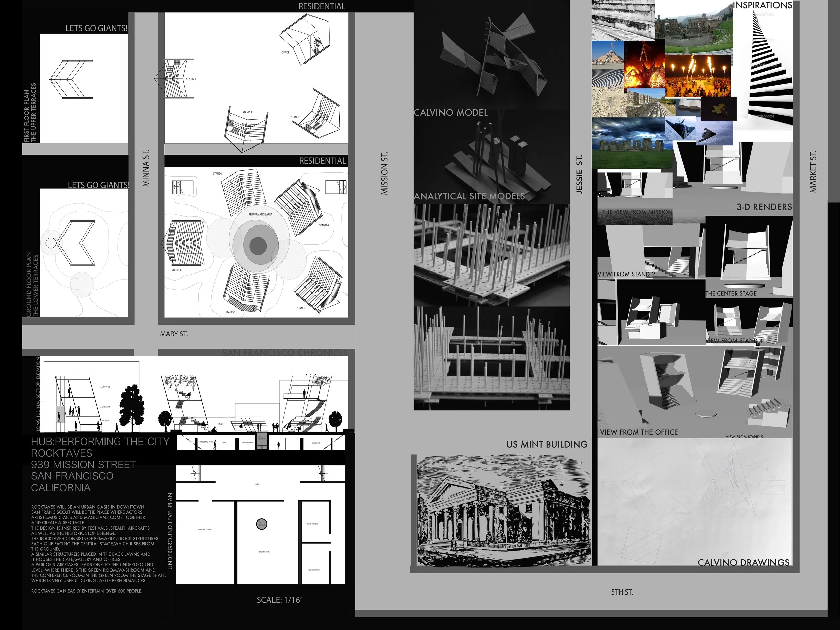840x630 pixels.
Task: Select STAND 2 label on ground plan
Action: (x=230, y=312)
